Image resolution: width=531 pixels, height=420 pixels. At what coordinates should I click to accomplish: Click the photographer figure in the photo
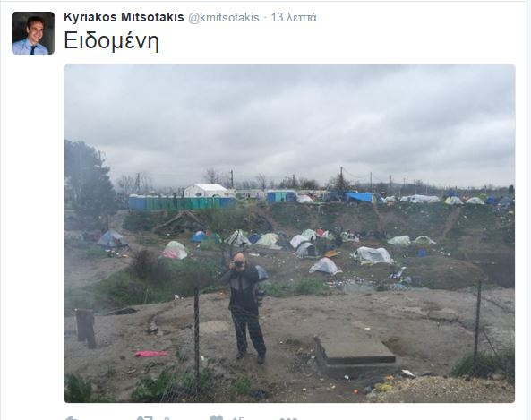point(244,307)
